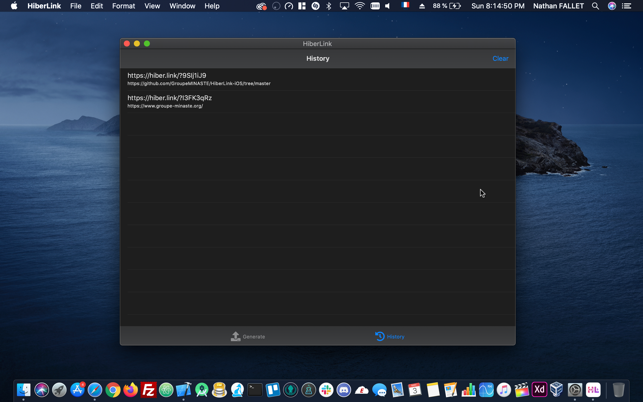Image resolution: width=643 pixels, height=402 pixels.
Task: Open Numbers from the dock
Action: [468, 389]
